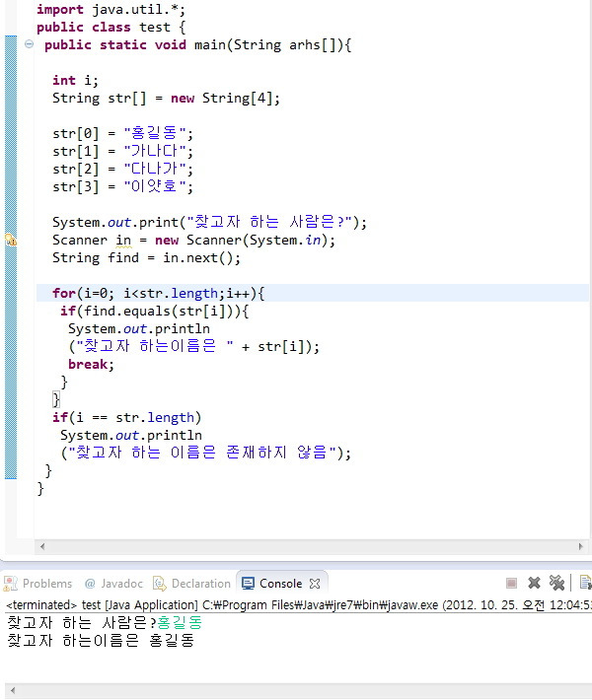592x700 pixels.
Task: Click the System.out.print("찾고자 하는 사람은?") line
Action: pyautogui.click(x=209, y=222)
